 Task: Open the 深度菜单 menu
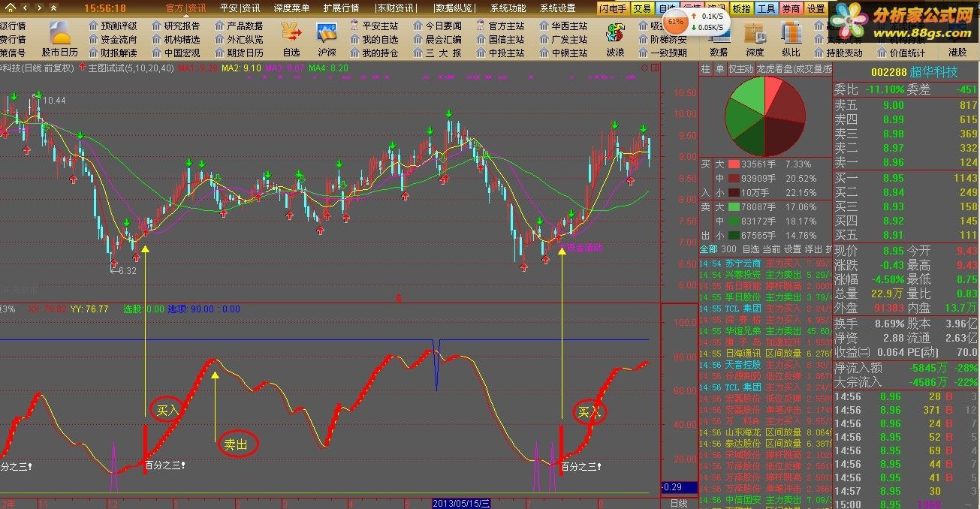pos(291,8)
